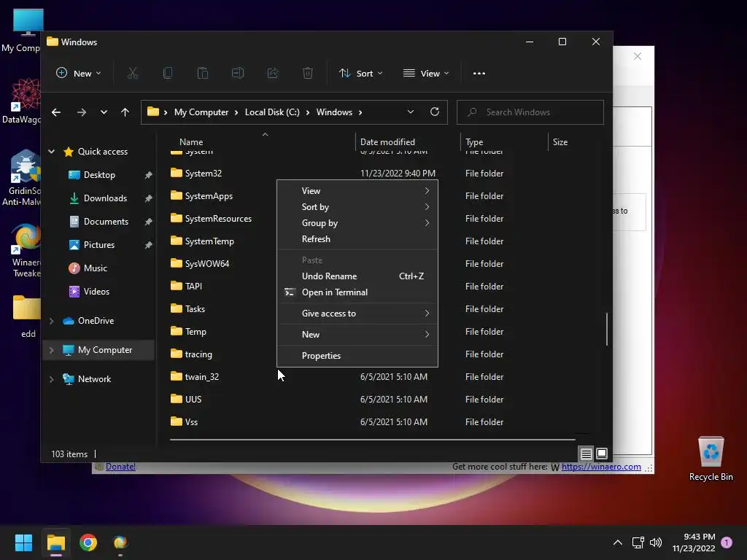This screenshot has width=747, height=560.
Task: Switch to details view icon in status bar
Action: pyautogui.click(x=586, y=454)
